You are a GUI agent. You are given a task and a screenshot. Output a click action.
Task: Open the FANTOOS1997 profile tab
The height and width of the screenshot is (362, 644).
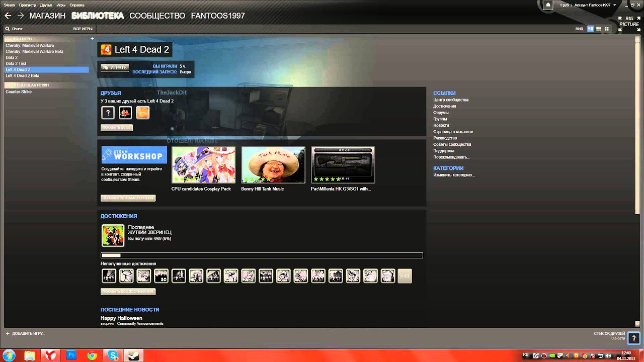[x=218, y=16]
